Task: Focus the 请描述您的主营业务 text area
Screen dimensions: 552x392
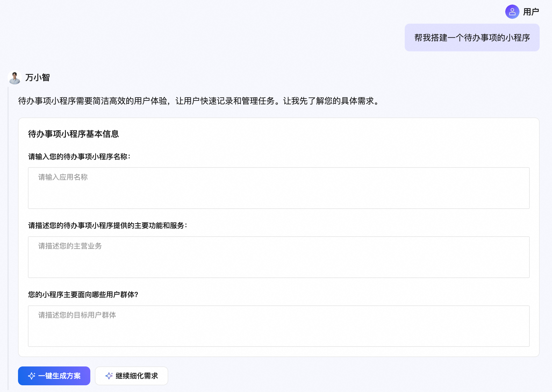Action: (x=279, y=257)
